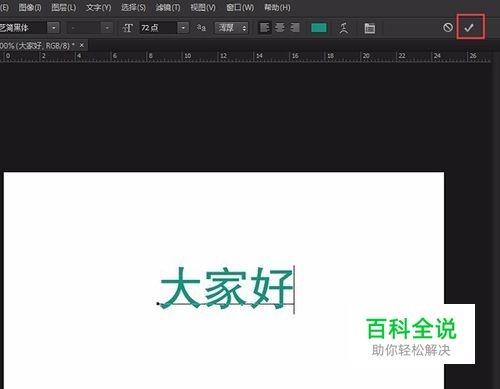The width and height of the screenshot is (500, 389).
Task: Cancel current text edits
Action: [x=448, y=27]
